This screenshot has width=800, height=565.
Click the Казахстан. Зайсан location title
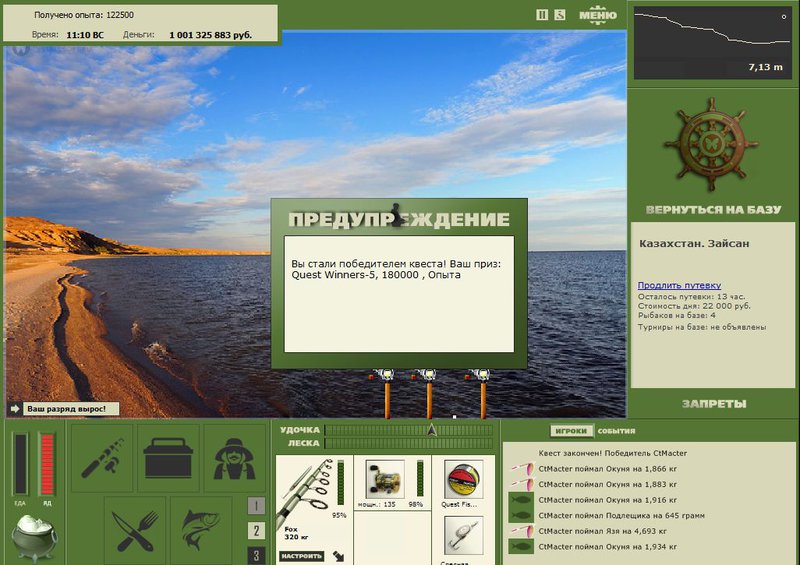(694, 243)
